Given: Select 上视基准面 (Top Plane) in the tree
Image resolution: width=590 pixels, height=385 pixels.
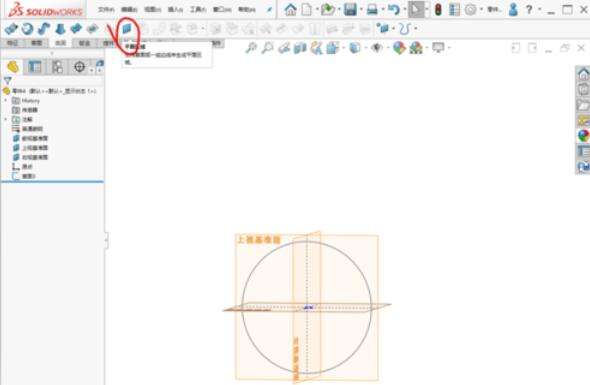Looking at the screenshot, I should tap(30, 148).
